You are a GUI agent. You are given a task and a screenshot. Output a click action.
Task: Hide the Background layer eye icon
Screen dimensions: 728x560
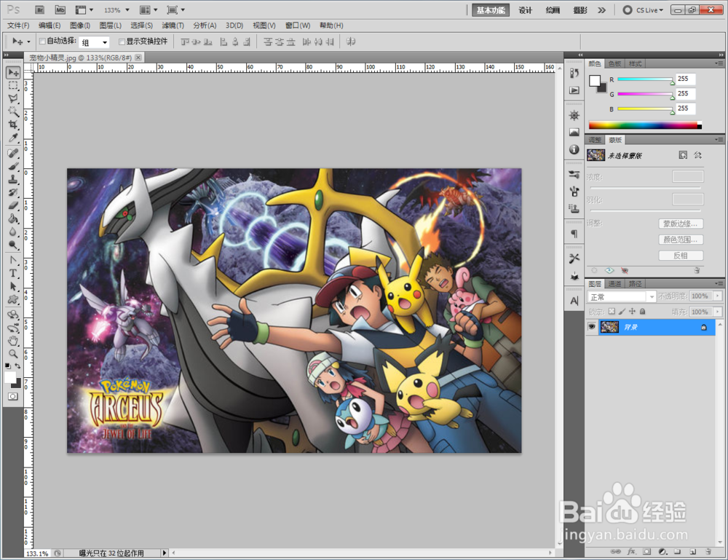click(591, 327)
